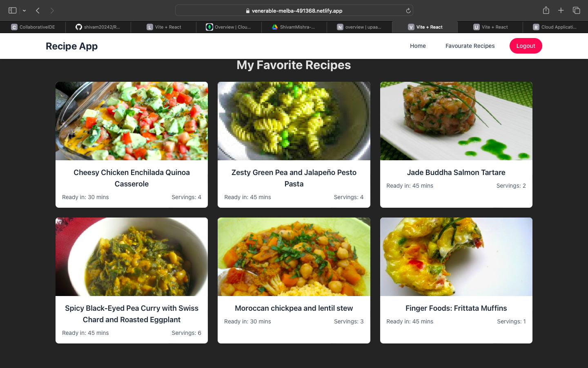Click the reload page icon in address bar
This screenshot has width=588, height=368.
point(408,11)
